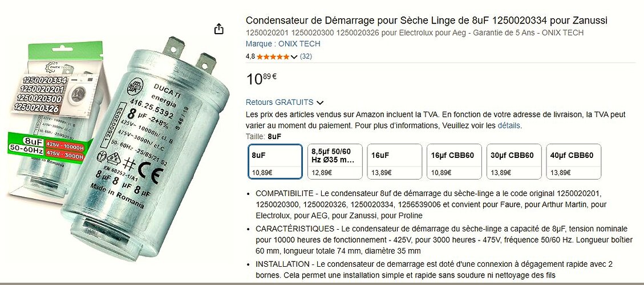Choose the 16uF size option
Screen dimensions: 644x285
tap(394, 161)
